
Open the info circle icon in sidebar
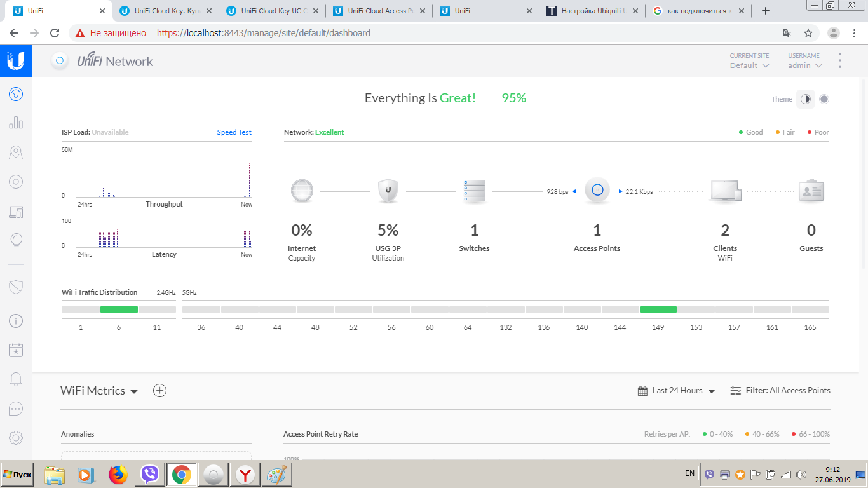(x=16, y=321)
